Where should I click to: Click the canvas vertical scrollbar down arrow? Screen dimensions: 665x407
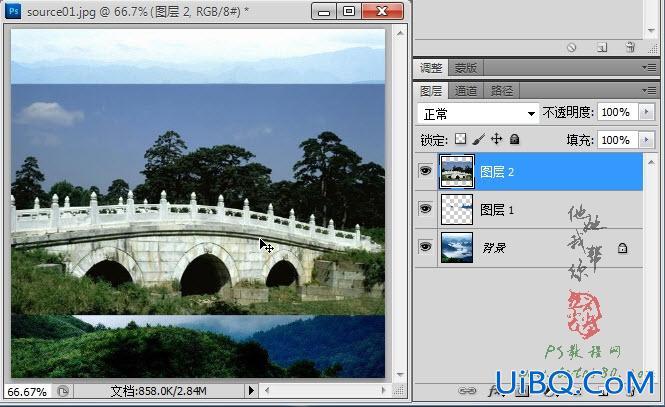pyautogui.click(x=400, y=375)
